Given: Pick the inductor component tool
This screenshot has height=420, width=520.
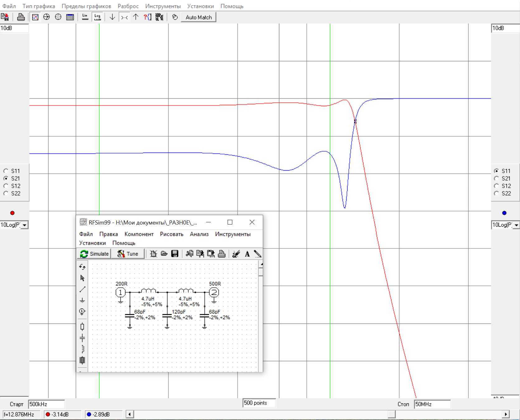Looking at the screenshot, I should pyautogui.click(x=82, y=349).
